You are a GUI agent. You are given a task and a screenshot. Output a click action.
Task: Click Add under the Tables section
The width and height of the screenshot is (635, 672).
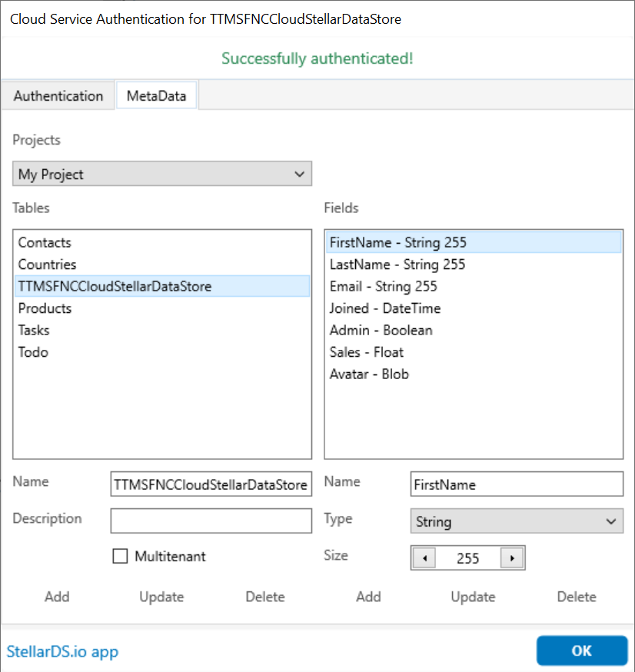(57, 597)
